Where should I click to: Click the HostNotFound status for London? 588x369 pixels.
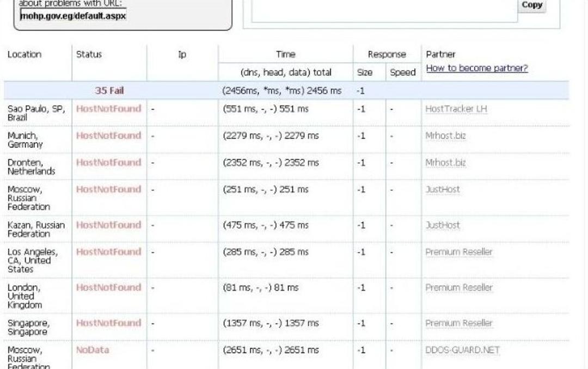coord(108,287)
